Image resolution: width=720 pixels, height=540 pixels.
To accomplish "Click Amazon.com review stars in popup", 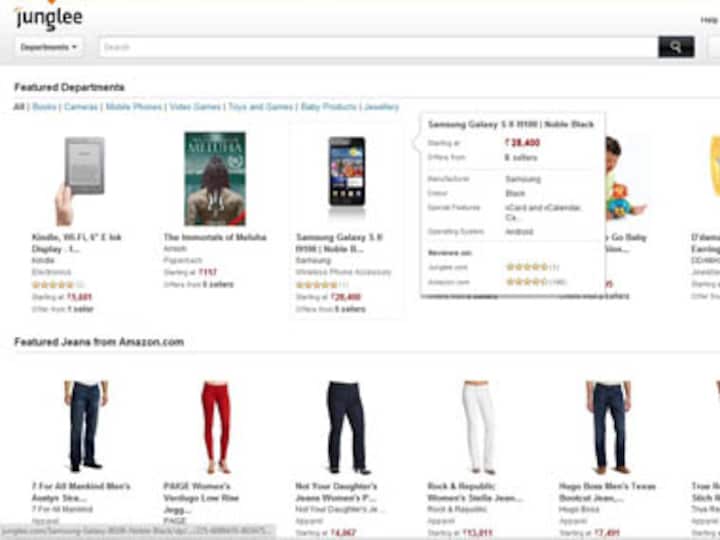I will tap(527, 281).
